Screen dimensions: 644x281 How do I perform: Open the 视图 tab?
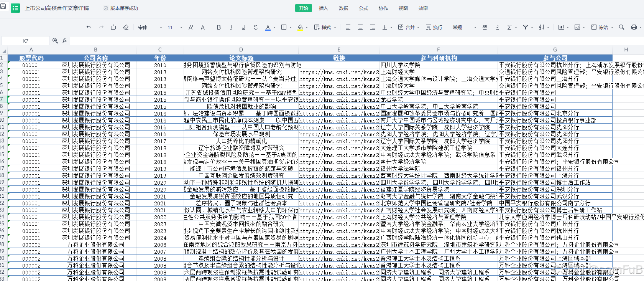point(403,8)
